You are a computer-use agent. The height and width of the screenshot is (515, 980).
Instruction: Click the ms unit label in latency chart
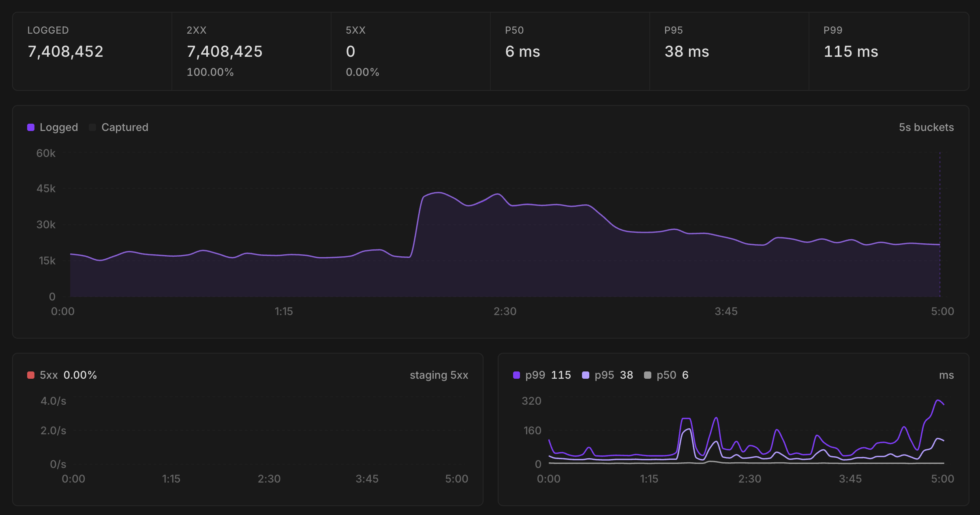946,375
